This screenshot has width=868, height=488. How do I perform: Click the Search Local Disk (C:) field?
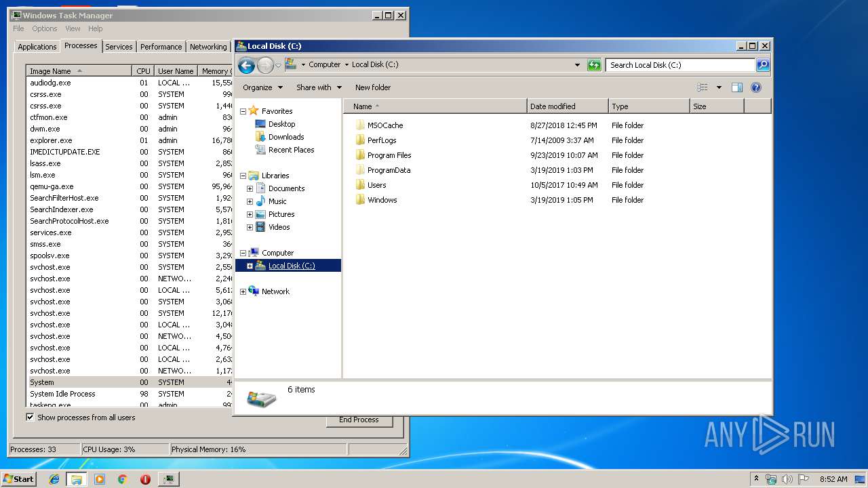click(x=680, y=65)
